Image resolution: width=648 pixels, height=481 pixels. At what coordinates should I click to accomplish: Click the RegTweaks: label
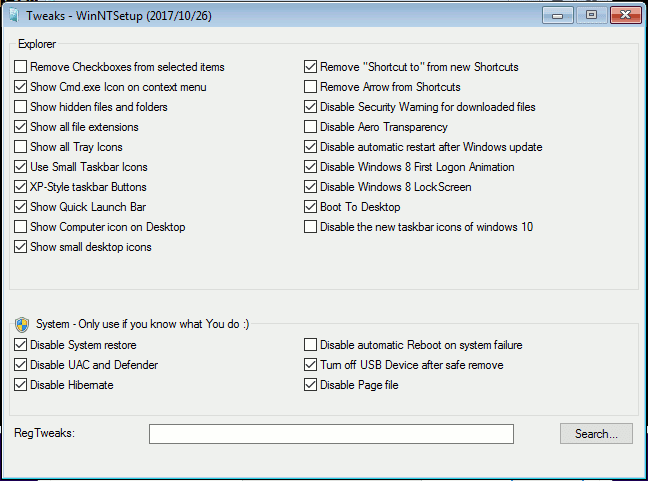[x=45, y=433]
